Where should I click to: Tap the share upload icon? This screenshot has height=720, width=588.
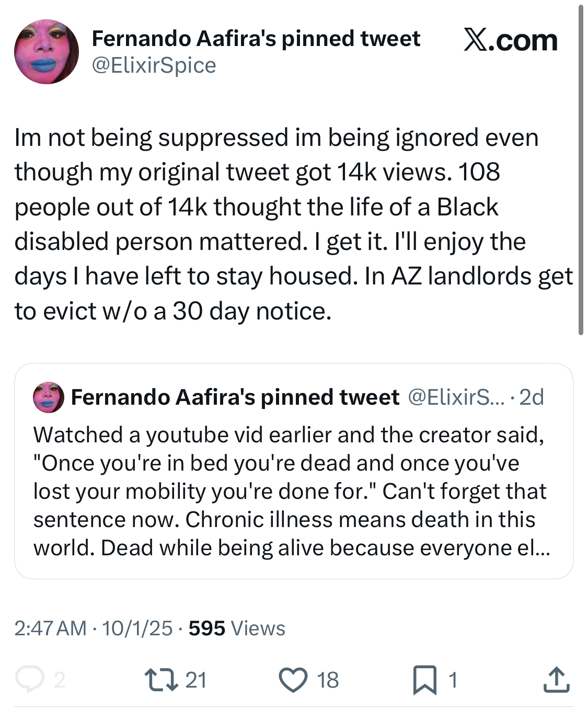pos(556,679)
